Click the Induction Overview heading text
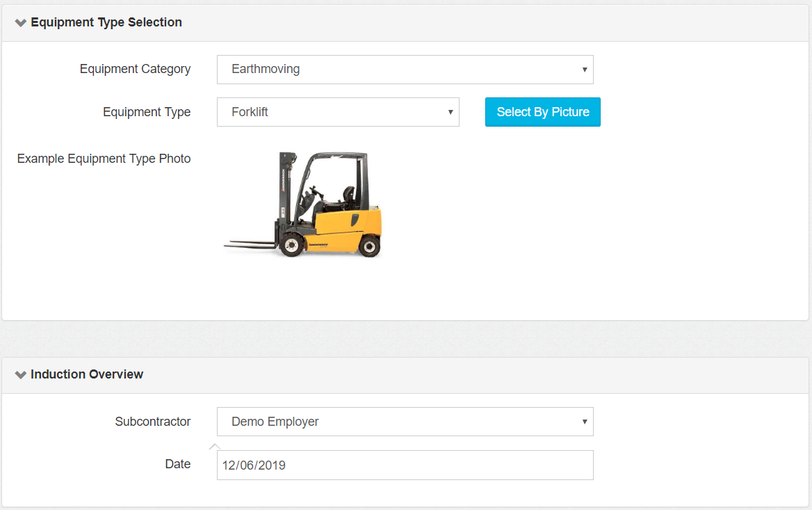The width and height of the screenshot is (812, 510). [x=87, y=374]
